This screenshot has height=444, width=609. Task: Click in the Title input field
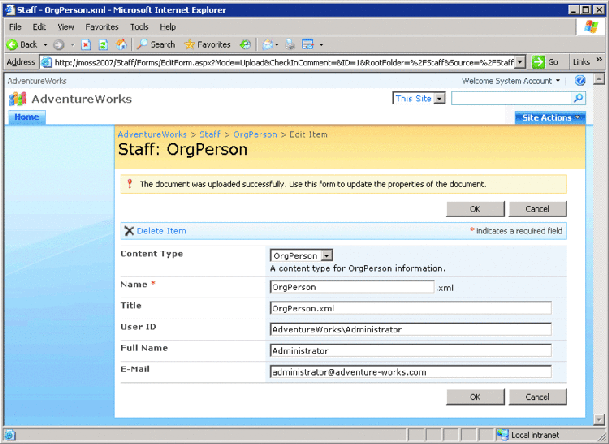coord(411,308)
